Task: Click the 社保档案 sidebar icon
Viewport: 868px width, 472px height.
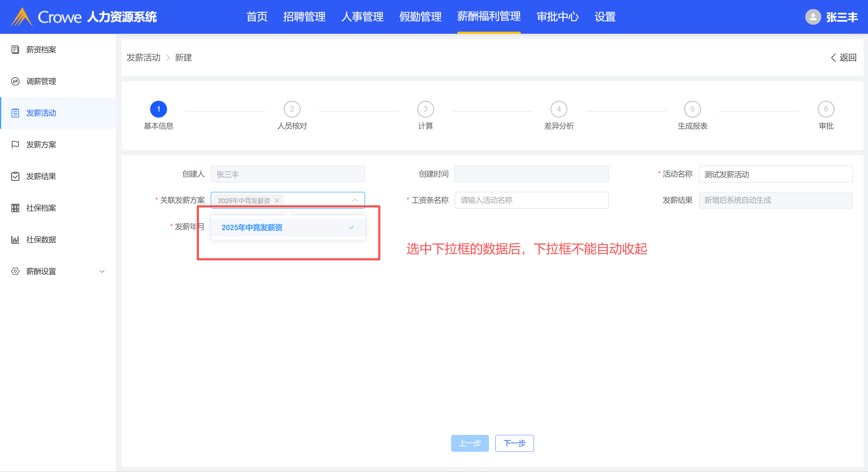Action: [x=15, y=208]
